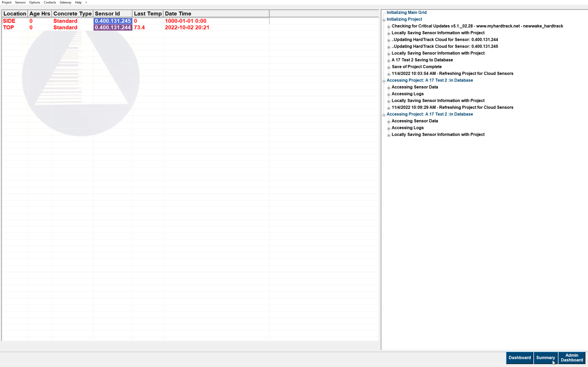This screenshot has width=588, height=367.
Task: Select the TOP sensor row location cell
Action: click(9, 27)
